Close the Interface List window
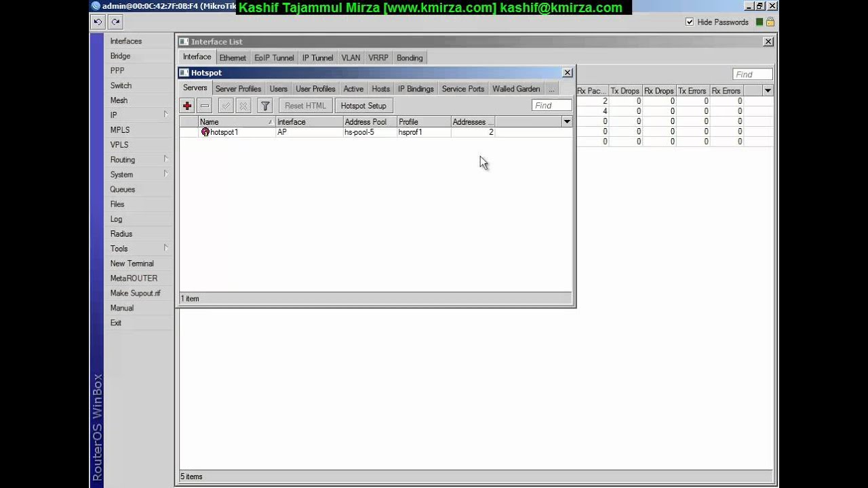The height and width of the screenshot is (488, 868). pos(768,41)
